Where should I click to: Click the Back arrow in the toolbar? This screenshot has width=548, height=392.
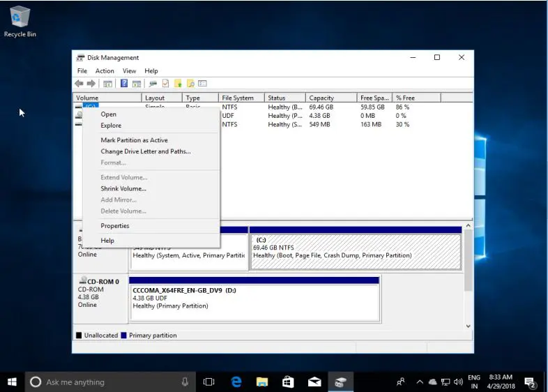click(79, 84)
